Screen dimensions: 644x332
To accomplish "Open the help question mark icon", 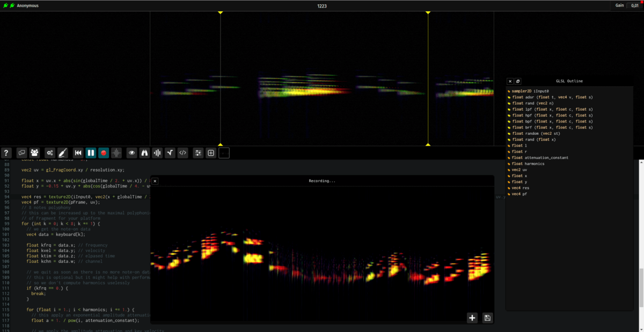I will coord(7,153).
